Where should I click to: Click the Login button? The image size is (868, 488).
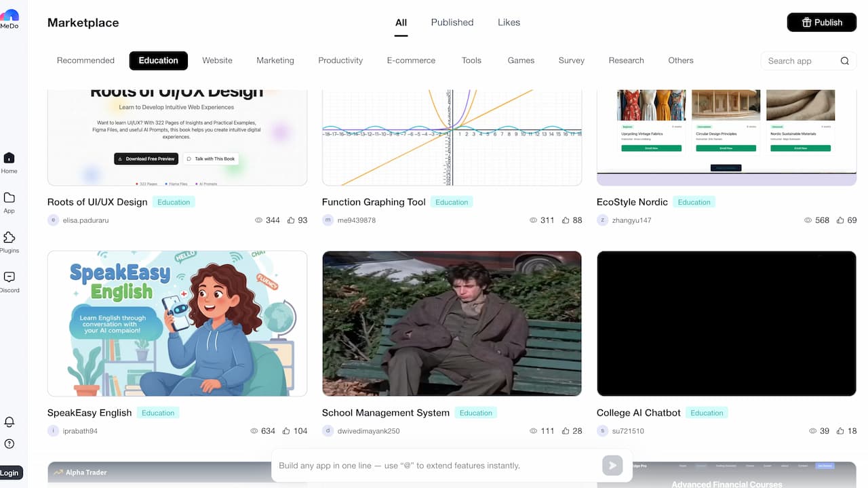(x=10, y=473)
